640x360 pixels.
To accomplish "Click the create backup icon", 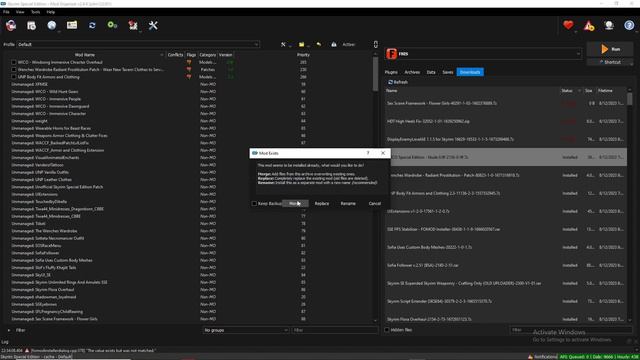I will [334, 44].
